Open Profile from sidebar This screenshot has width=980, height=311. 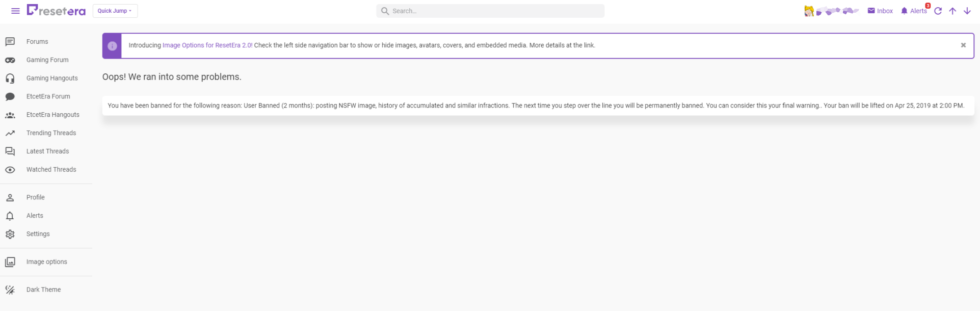(36, 197)
